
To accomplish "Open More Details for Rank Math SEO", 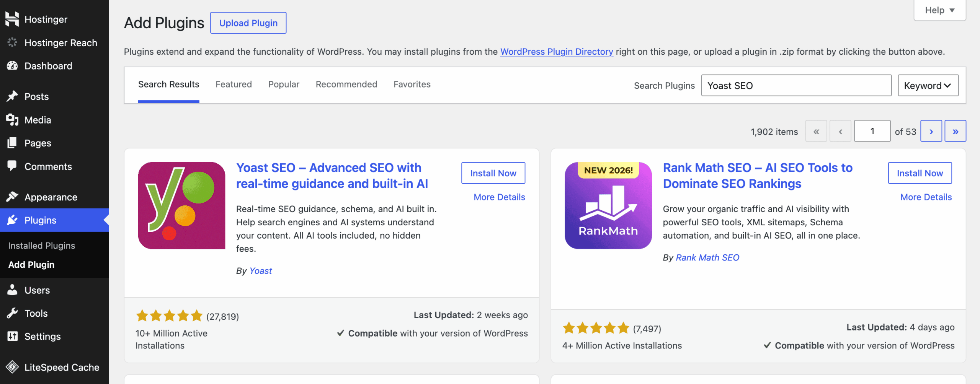I will tap(926, 197).
